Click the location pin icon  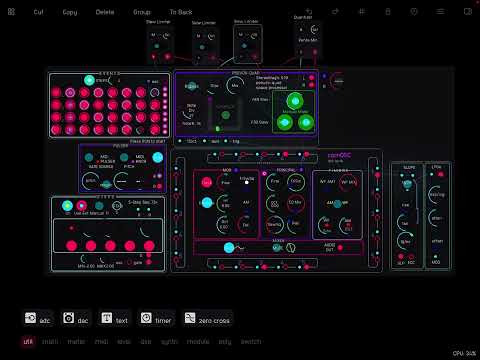pos(414,12)
